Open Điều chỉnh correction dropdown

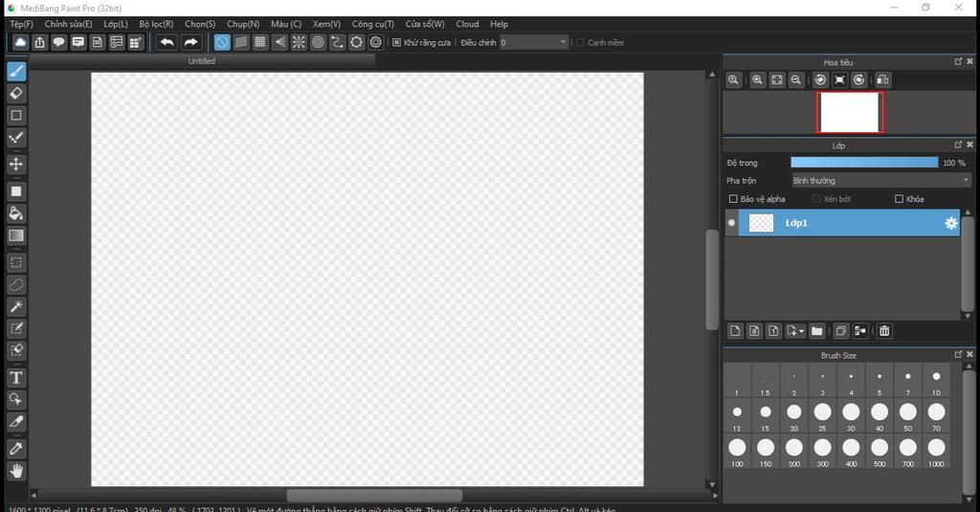(x=534, y=42)
